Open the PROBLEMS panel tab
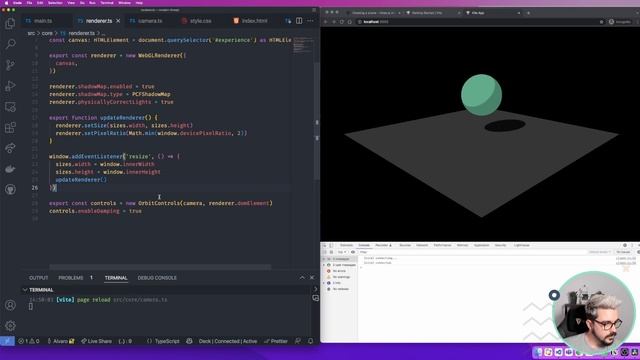This screenshot has height=360, width=640. point(71,278)
